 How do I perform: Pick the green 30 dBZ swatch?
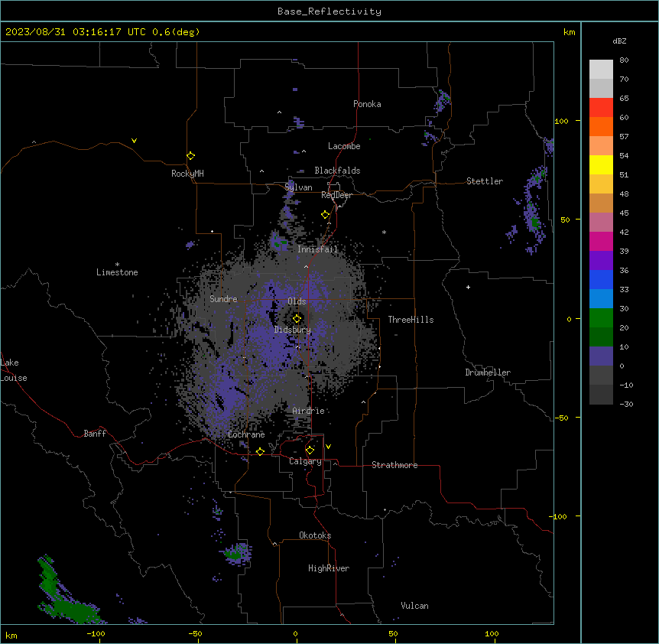click(601, 318)
